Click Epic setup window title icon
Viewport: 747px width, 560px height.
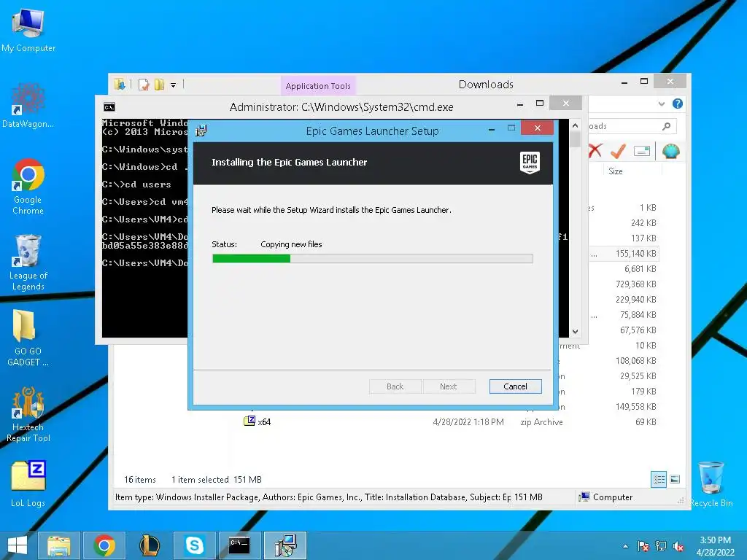[x=201, y=131]
